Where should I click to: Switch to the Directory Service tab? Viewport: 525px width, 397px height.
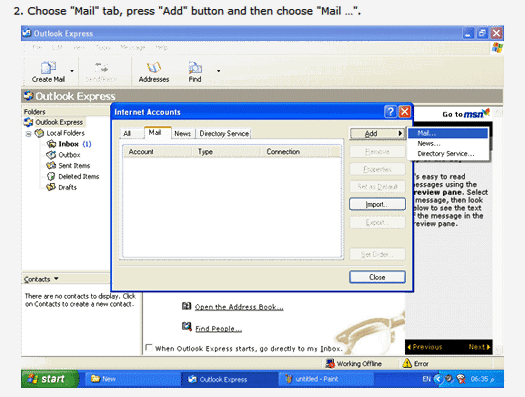[x=224, y=134]
